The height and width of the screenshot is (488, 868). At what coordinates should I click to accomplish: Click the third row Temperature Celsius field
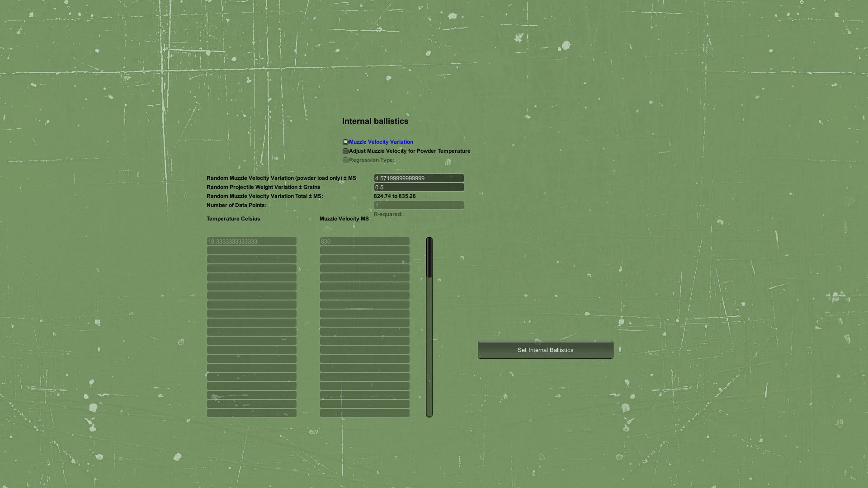[251, 259]
